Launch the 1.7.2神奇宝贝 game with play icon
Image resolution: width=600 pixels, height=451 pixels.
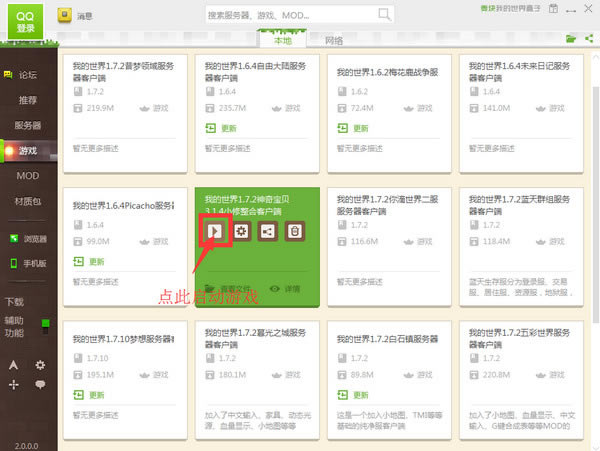[214, 231]
